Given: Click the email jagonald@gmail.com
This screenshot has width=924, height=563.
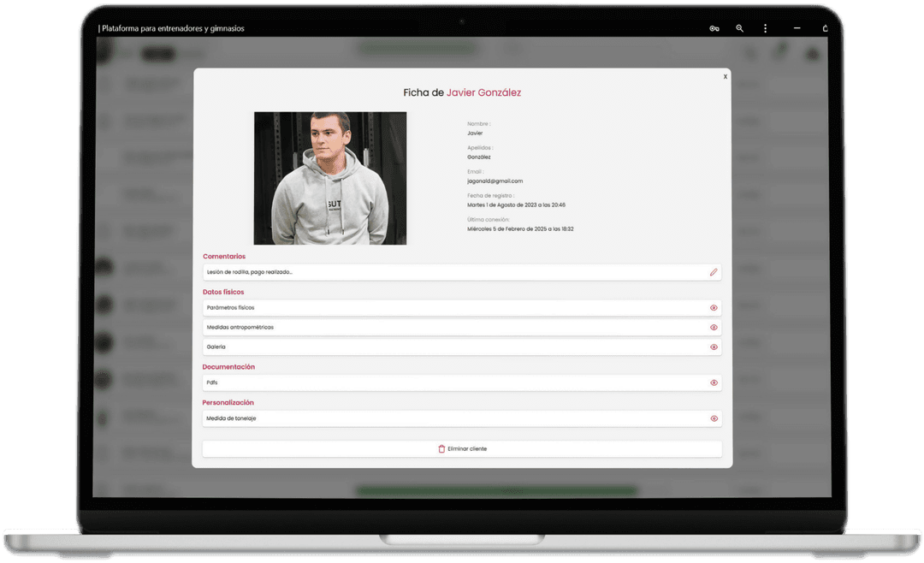Looking at the screenshot, I should click(495, 181).
